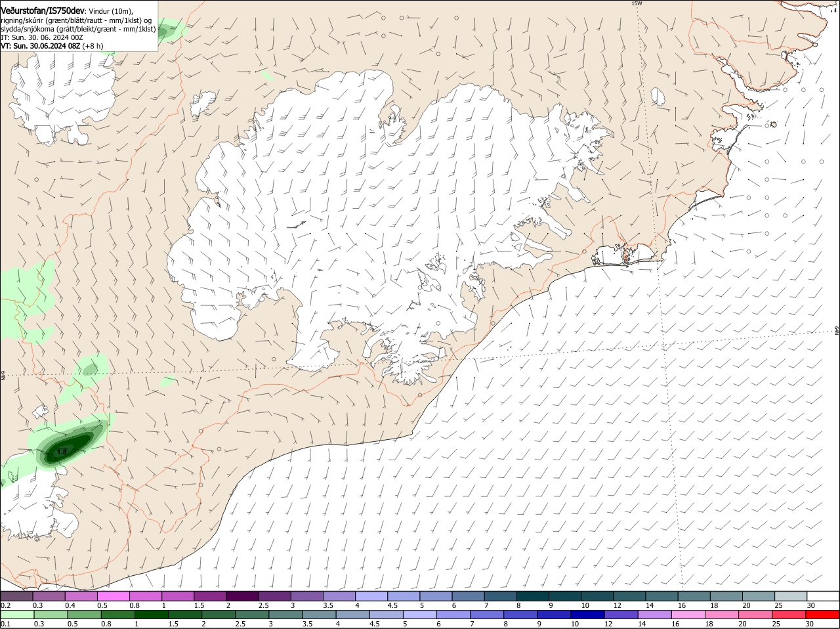This screenshot has height=629, width=840.
Task: Click the bottom-row scale value 6
Action: pyautogui.click(x=438, y=624)
